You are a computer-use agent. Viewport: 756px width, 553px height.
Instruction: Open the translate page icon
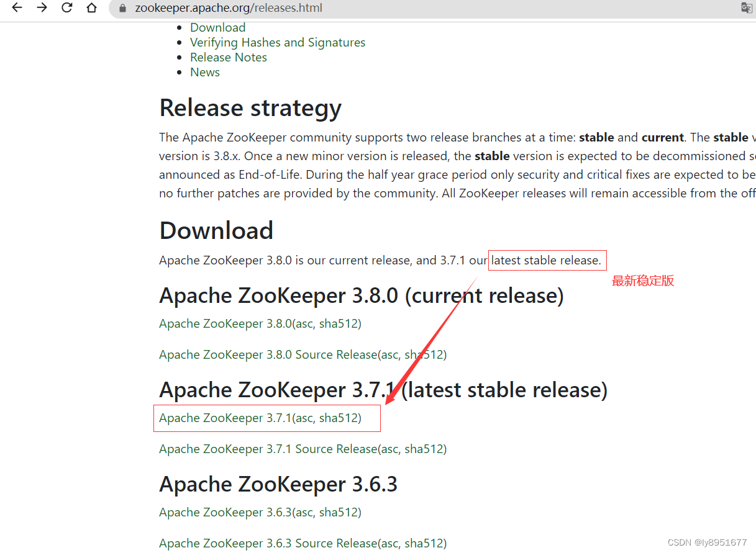pos(746,8)
